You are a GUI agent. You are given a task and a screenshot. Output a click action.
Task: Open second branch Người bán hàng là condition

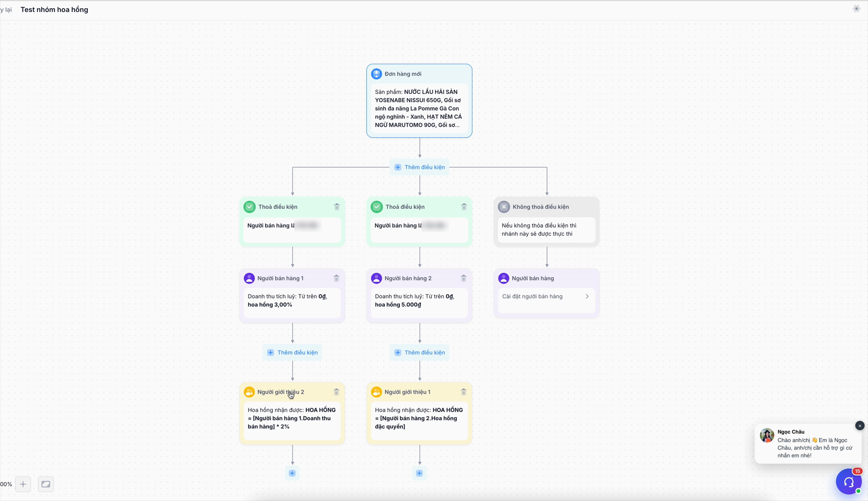pyautogui.click(x=419, y=230)
